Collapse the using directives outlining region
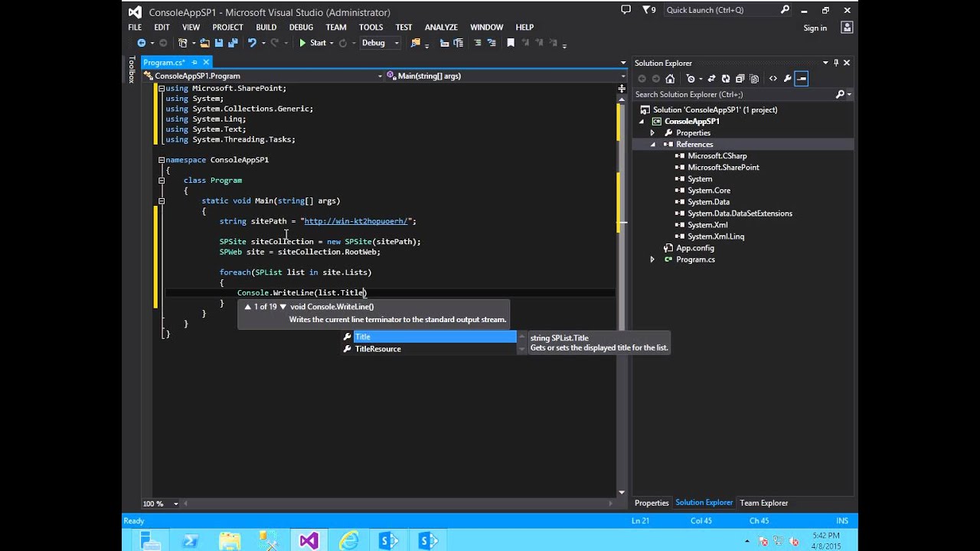The width and height of the screenshot is (980, 551). click(x=162, y=88)
